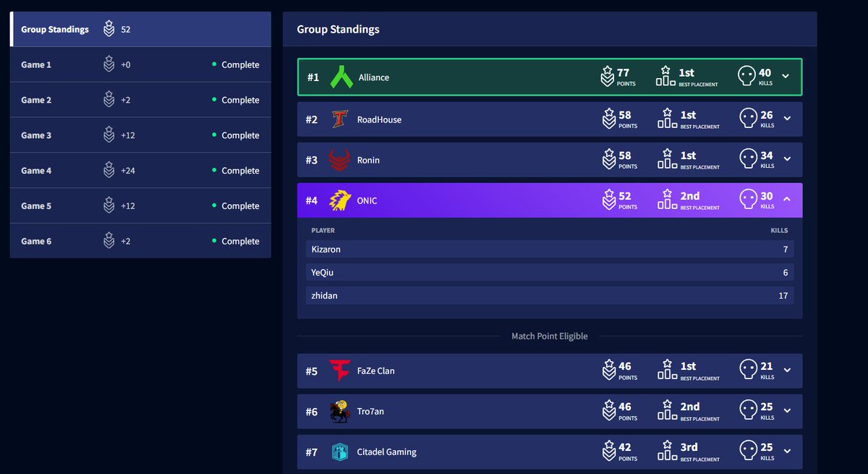Click the +24 points value for Game 4
868x474 pixels.
click(x=128, y=171)
